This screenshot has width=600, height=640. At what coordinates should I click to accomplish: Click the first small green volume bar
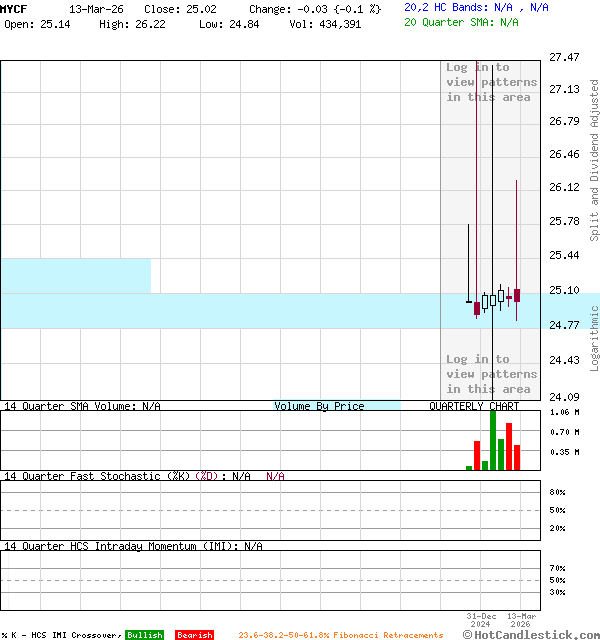pyautogui.click(x=469, y=467)
